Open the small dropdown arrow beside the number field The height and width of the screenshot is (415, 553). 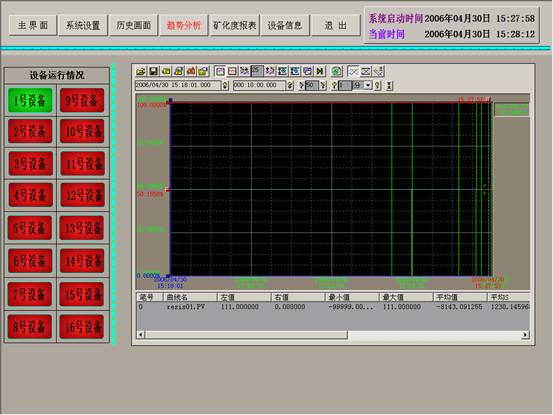coord(368,85)
